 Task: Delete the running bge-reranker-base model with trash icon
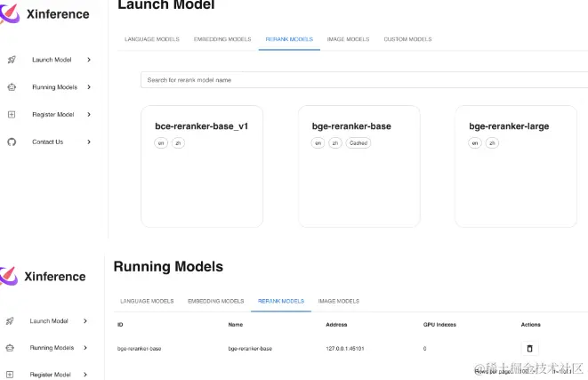tap(529, 349)
